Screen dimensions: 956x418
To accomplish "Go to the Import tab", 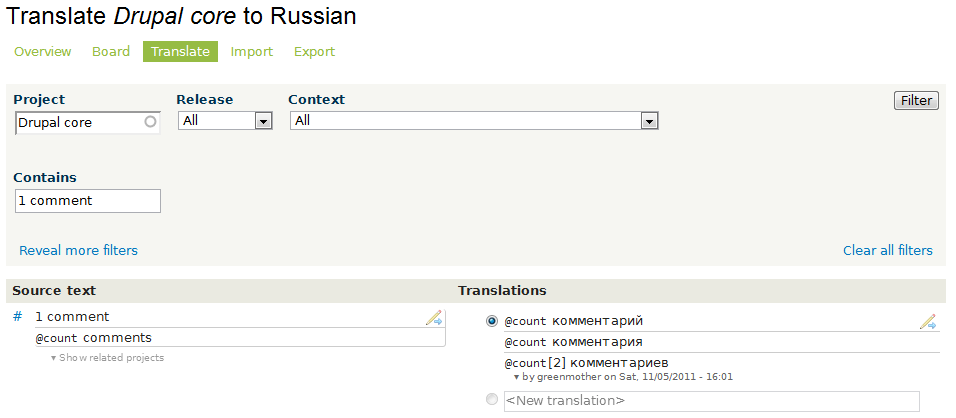I will [252, 52].
